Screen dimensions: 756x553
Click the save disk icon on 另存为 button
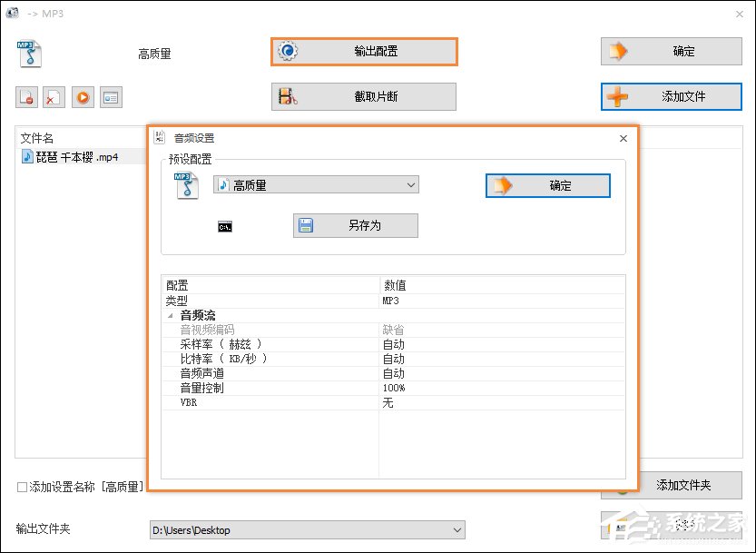308,224
